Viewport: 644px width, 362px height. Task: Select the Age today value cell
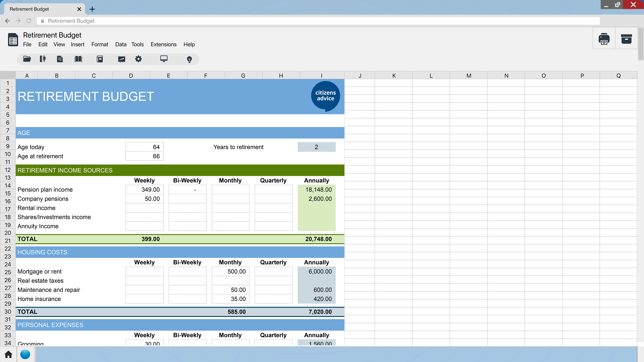pyautogui.click(x=145, y=147)
